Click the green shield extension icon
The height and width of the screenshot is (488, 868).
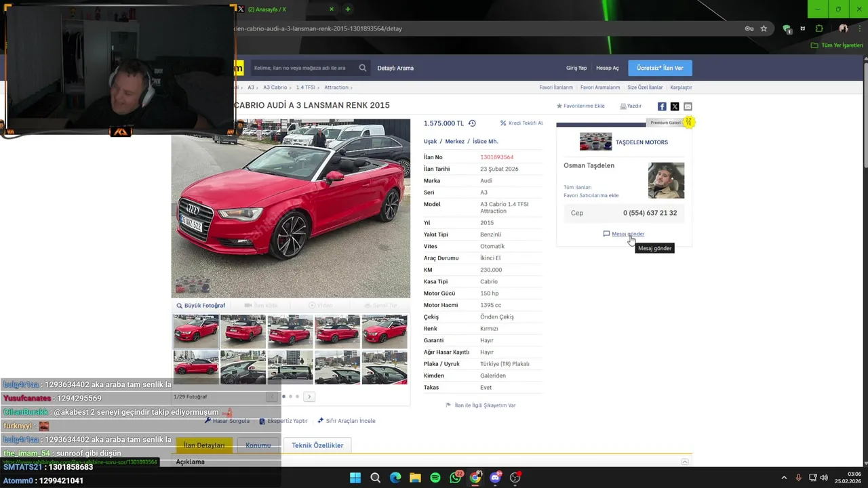(x=787, y=28)
